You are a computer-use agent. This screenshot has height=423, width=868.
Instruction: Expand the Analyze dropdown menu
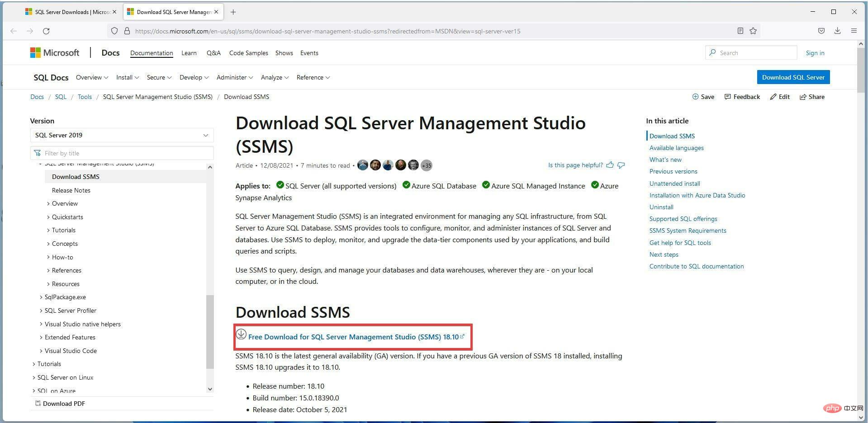(275, 77)
